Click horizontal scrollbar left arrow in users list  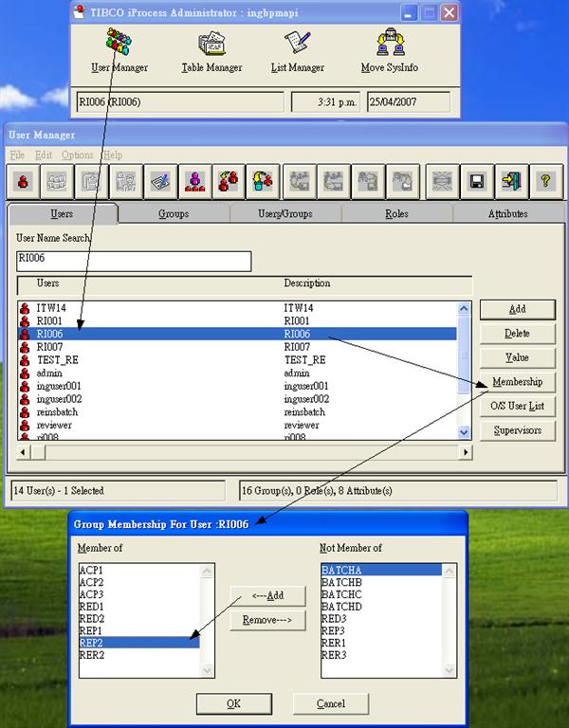(x=23, y=452)
